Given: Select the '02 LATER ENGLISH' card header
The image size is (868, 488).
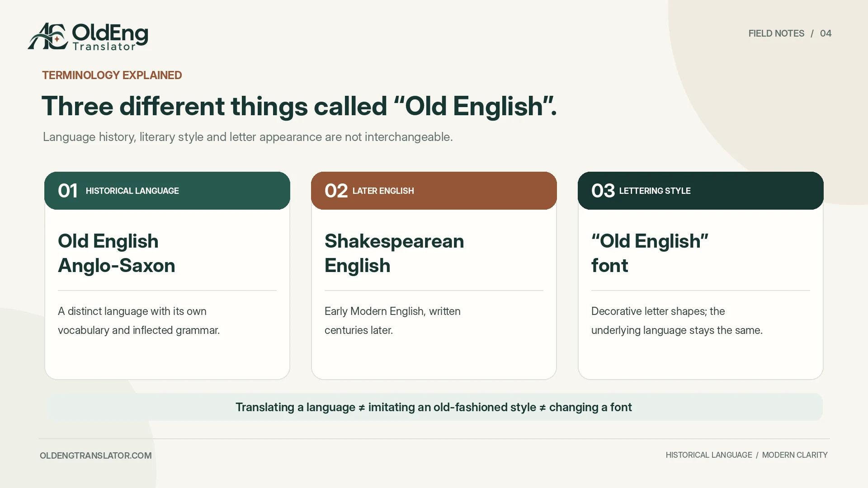Looking at the screenshot, I should 434,191.
